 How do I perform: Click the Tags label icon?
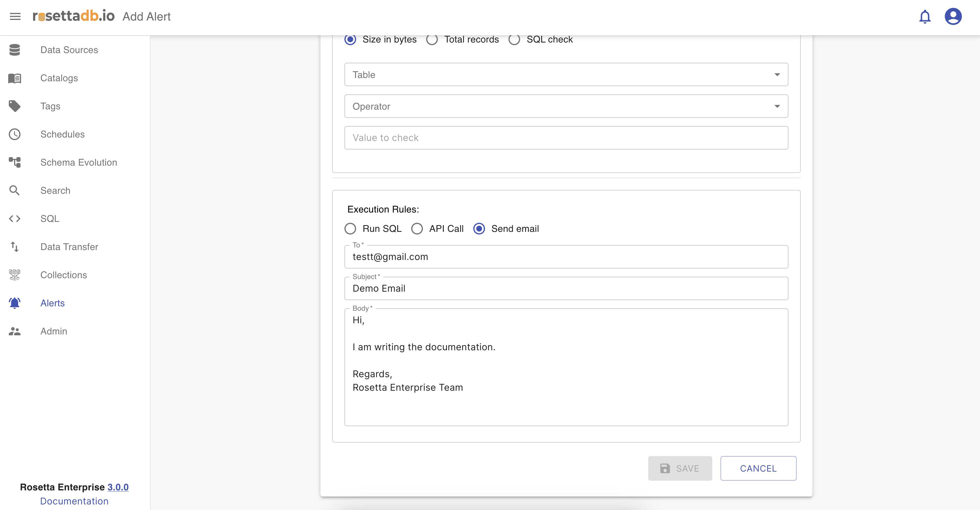pos(15,106)
